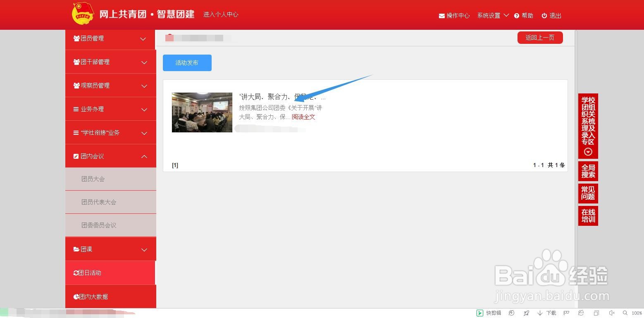Click the 团日活动 circular arrows icon

pos(76,273)
